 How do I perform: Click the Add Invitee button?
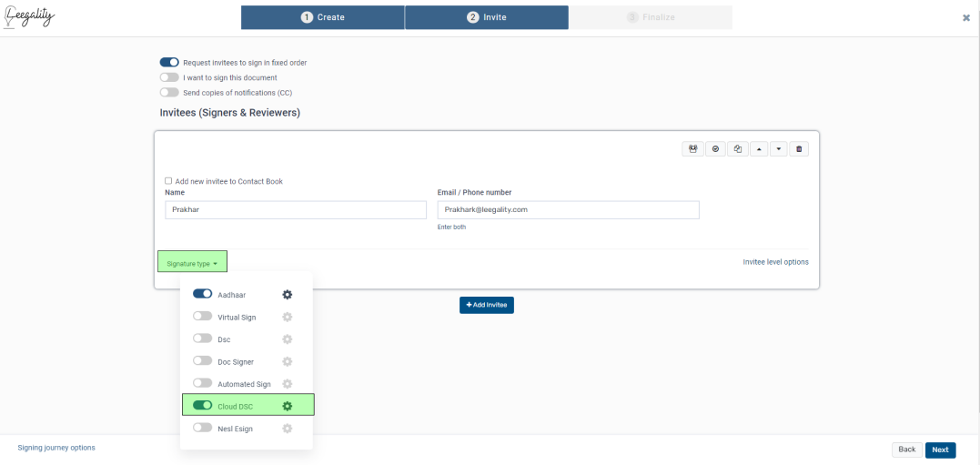coord(487,305)
